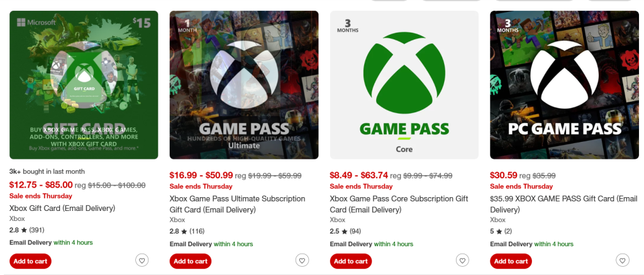Viewport: 644px width, 275px height.
Task: Favorite the $35.99 PC Game Pass card
Action: click(x=623, y=261)
